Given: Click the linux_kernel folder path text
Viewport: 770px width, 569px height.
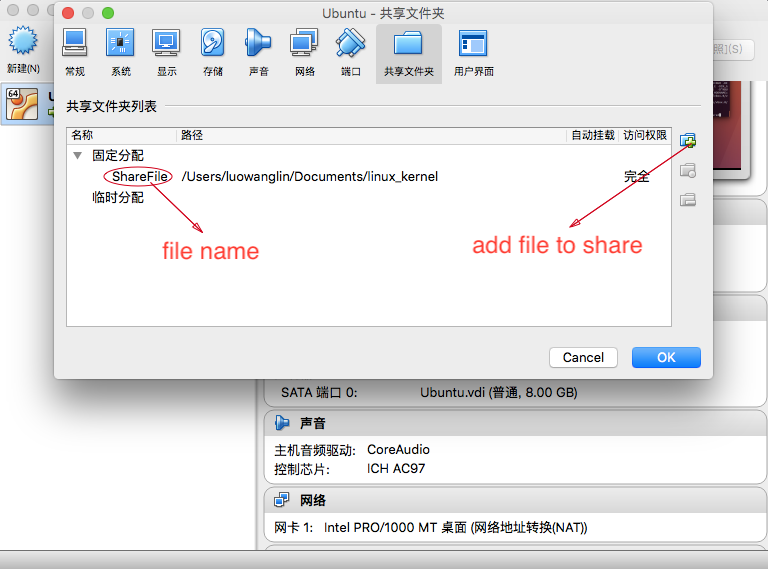Looking at the screenshot, I should 309,176.
